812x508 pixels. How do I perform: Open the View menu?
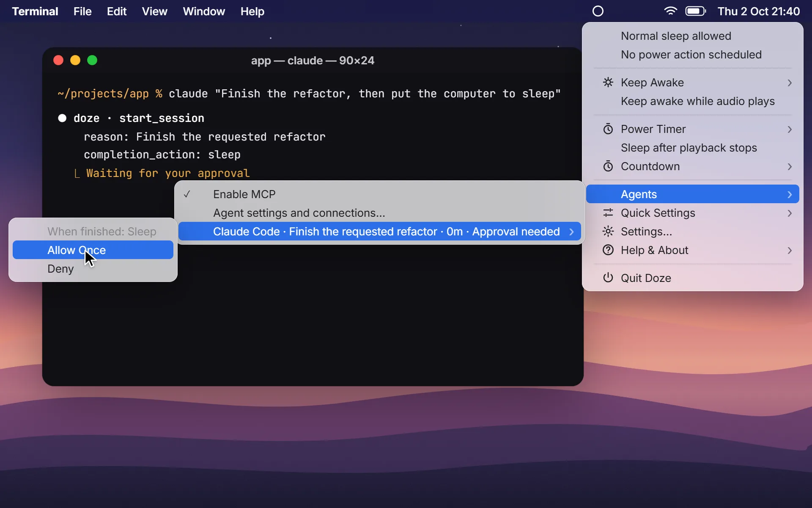(x=154, y=11)
